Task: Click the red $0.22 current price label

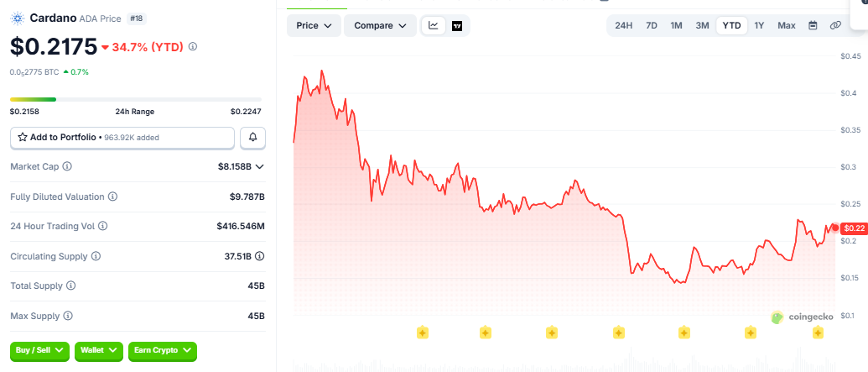Action: (854, 228)
